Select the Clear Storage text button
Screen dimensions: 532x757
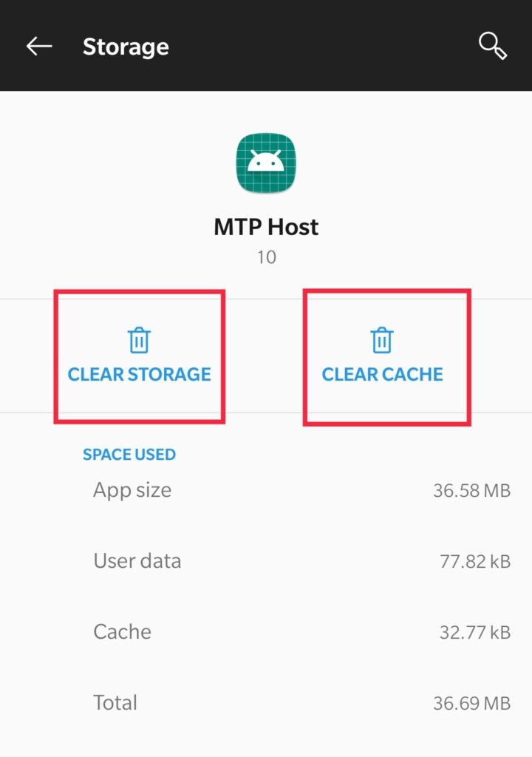pyautogui.click(x=139, y=374)
